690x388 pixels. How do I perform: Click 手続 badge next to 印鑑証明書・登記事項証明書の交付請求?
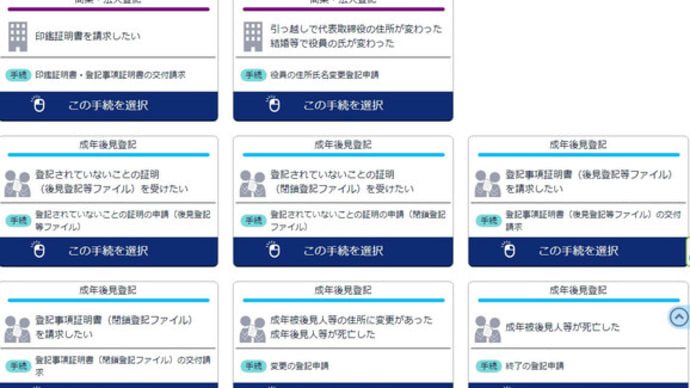18,75
